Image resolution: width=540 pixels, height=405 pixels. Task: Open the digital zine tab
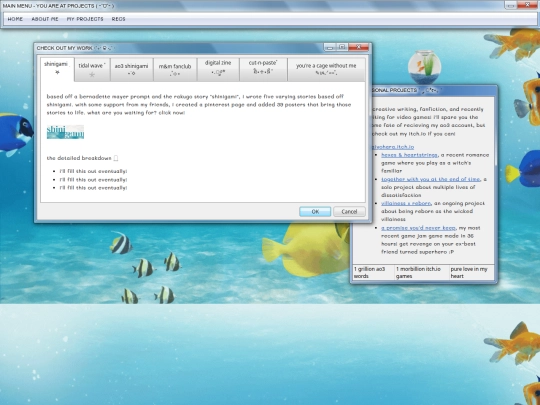218,69
